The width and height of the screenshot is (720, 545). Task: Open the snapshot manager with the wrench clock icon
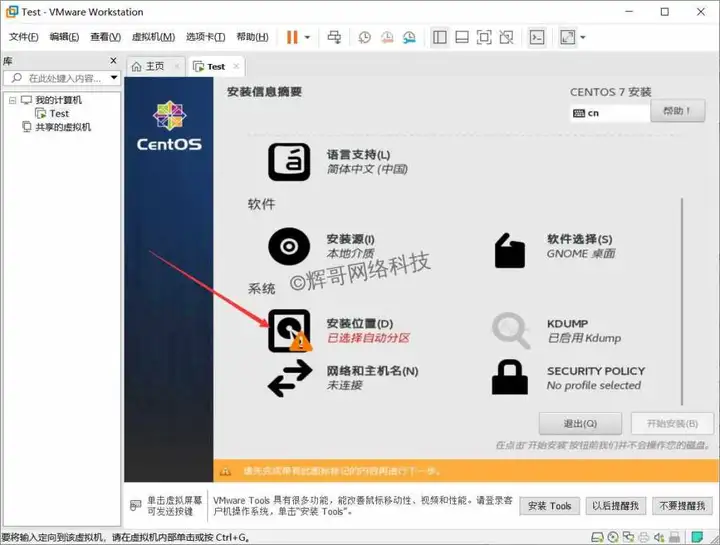[x=409, y=37]
